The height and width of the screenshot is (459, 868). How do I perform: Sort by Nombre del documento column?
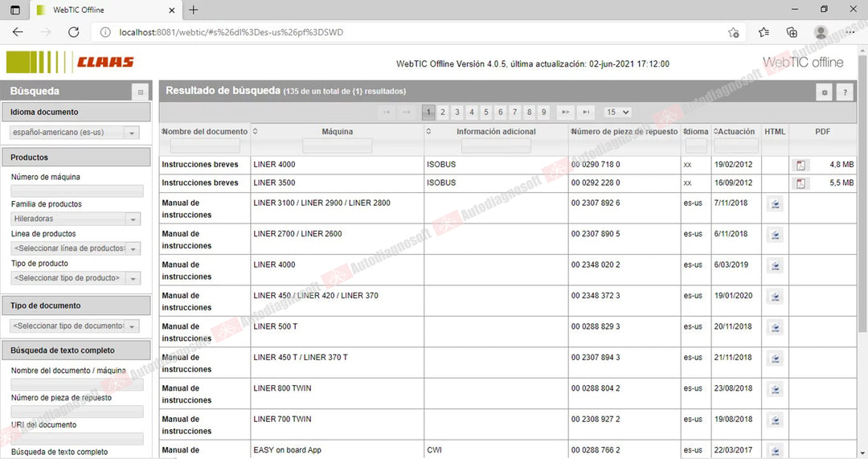pos(205,132)
